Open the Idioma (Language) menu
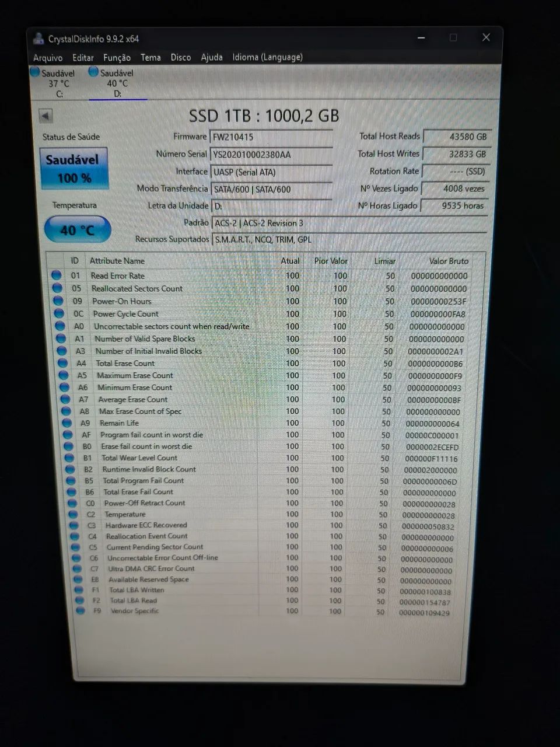Image resolution: width=560 pixels, height=747 pixels. point(267,57)
